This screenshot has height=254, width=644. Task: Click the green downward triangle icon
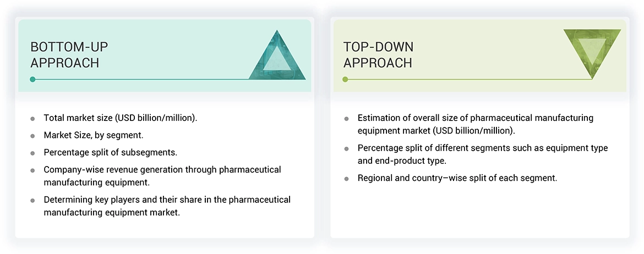coord(592,51)
